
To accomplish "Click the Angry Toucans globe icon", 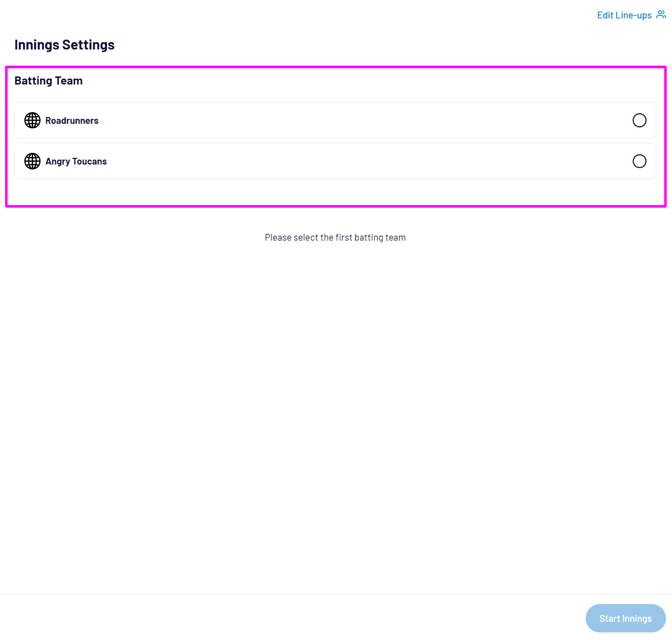I will pyautogui.click(x=32, y=161).
